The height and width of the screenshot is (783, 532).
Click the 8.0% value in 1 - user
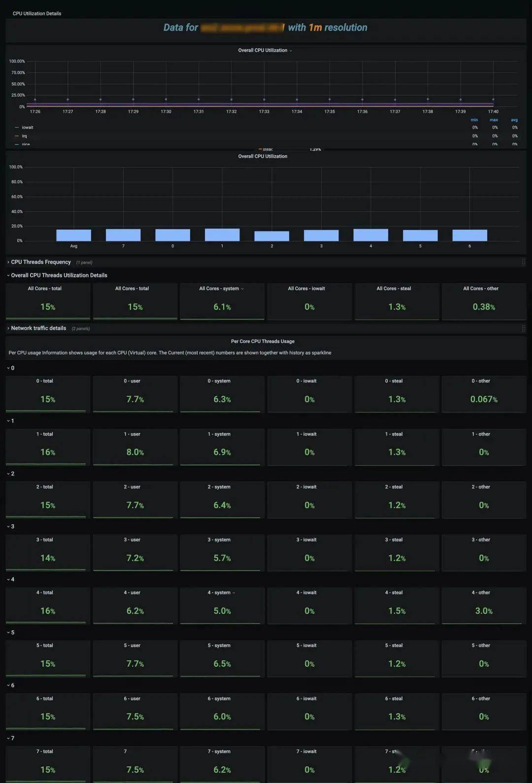[x=135, y=452]
